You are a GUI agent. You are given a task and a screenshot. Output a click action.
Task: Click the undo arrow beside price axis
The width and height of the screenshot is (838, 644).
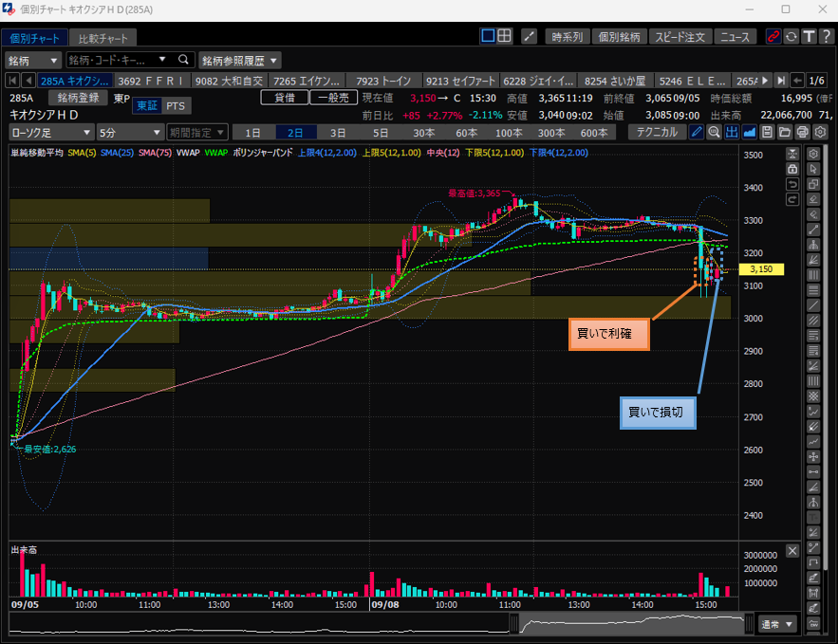point(791,184)
